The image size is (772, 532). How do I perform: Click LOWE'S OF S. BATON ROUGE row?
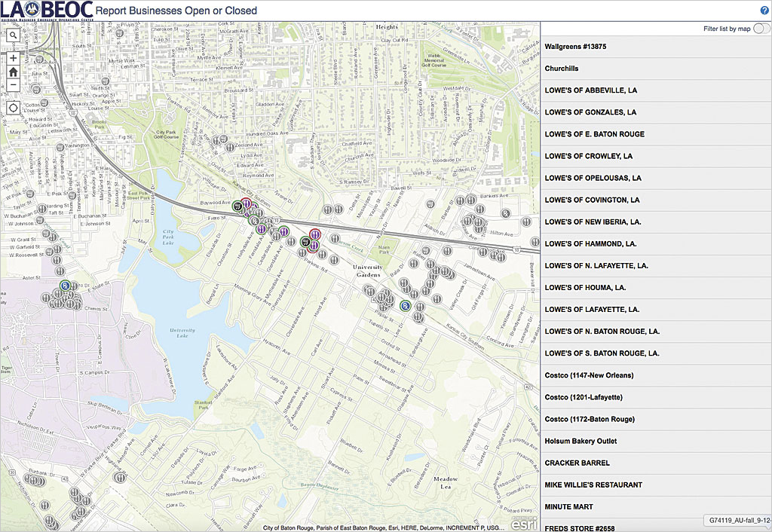coord(656,353)
